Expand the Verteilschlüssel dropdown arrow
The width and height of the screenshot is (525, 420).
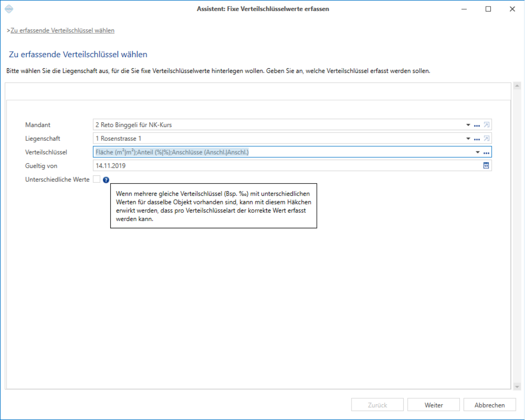[477, 152]
